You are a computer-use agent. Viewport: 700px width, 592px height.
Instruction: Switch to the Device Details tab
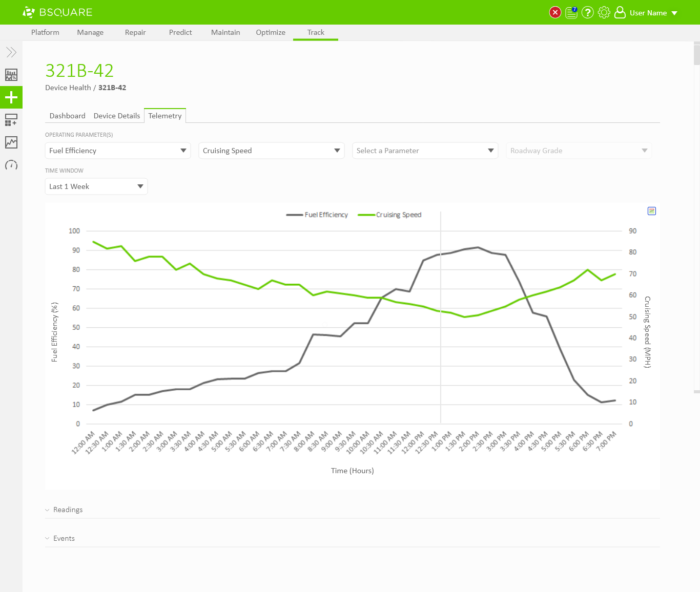coord(117,116)
